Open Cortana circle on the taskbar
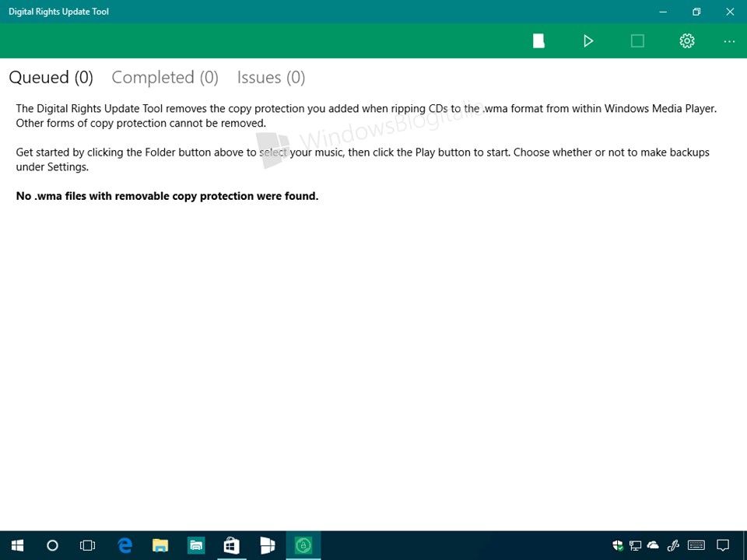Screen dimensions: 747x560 (x=52, y=545)
